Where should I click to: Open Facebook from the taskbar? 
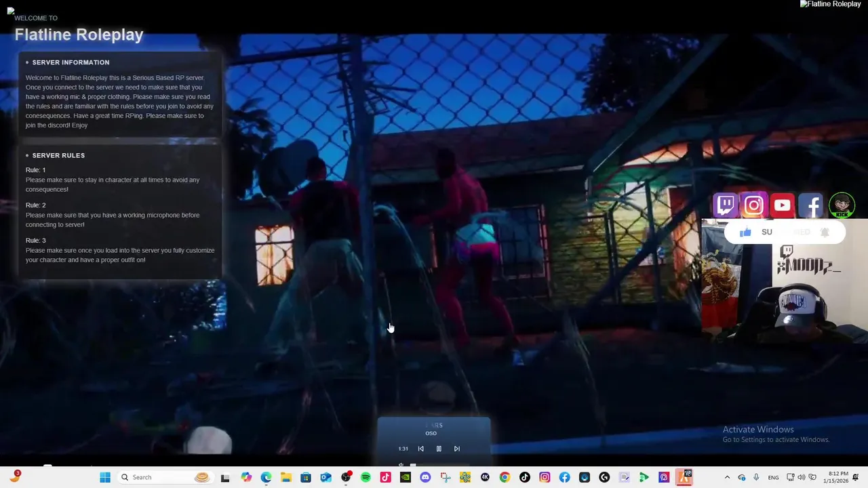564,477
